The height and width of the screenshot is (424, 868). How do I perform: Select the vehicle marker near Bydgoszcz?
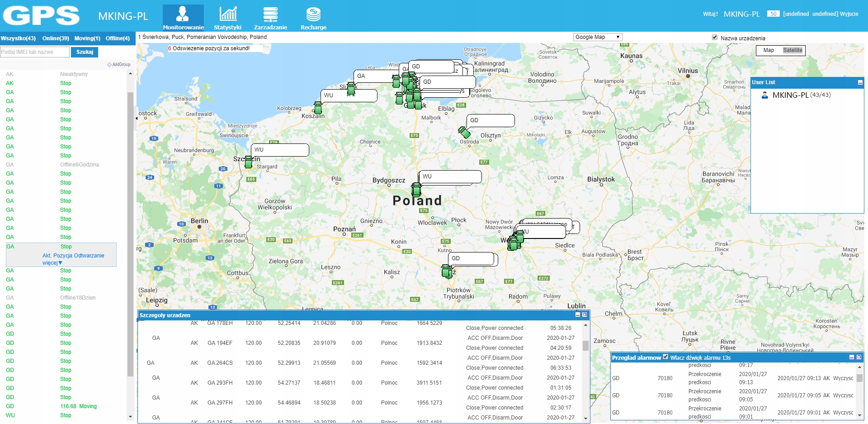(416, 189)
